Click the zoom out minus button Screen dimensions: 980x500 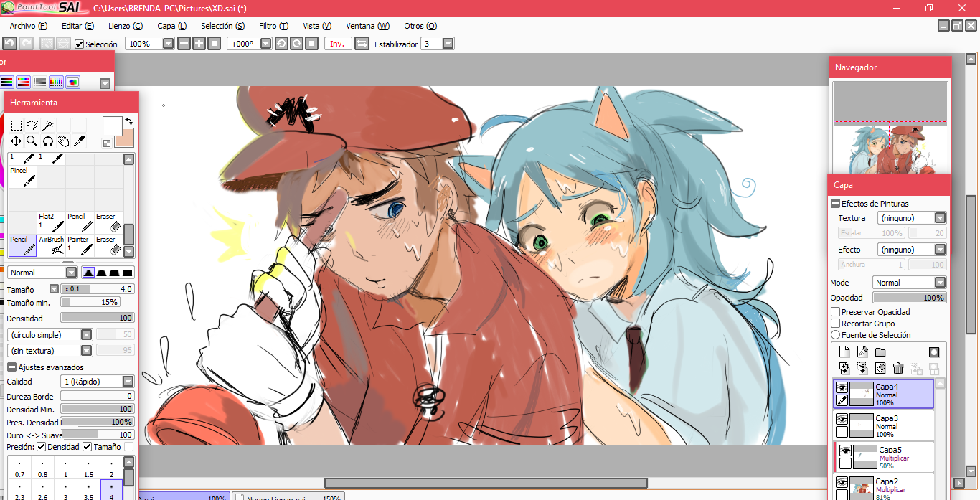coord(184,44)
